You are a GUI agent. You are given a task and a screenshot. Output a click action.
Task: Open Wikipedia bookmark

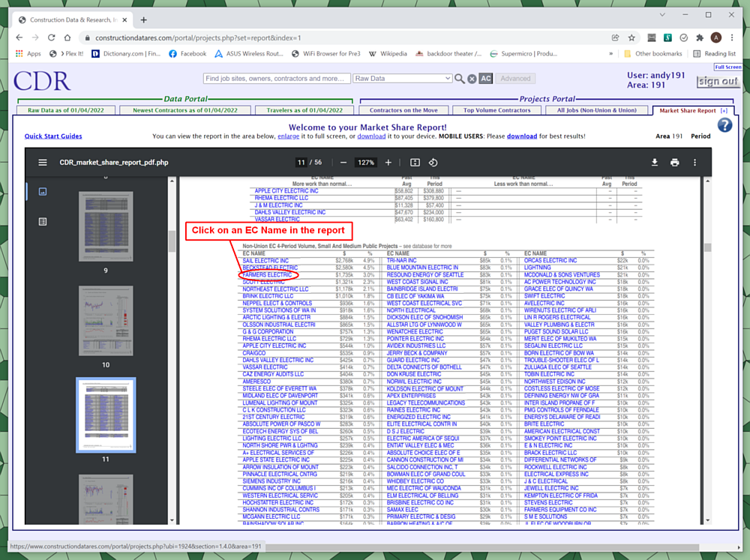pyautogui.click(x=388, y=53)
